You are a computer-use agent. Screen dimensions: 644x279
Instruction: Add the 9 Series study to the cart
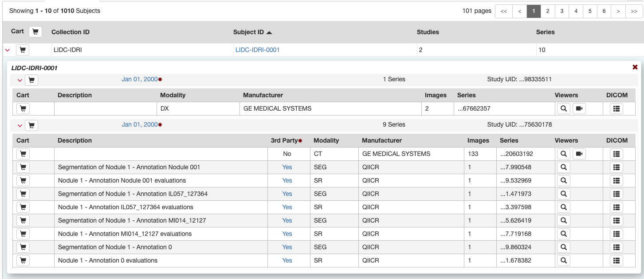click(31, 125)
